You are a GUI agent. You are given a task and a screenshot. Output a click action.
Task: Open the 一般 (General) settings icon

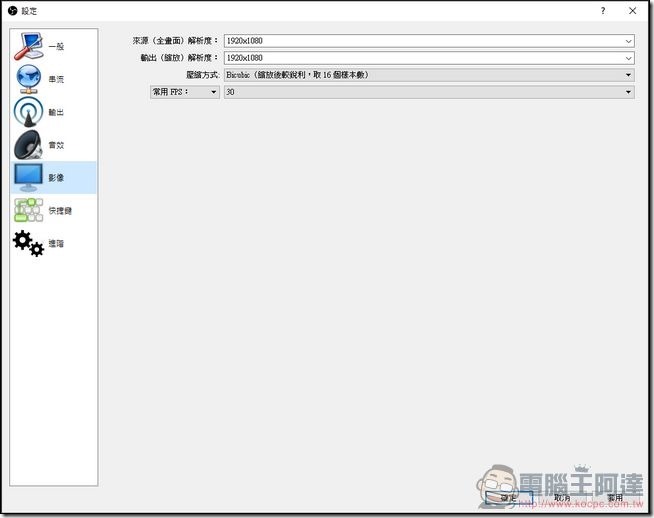click(x=28, y=47)
